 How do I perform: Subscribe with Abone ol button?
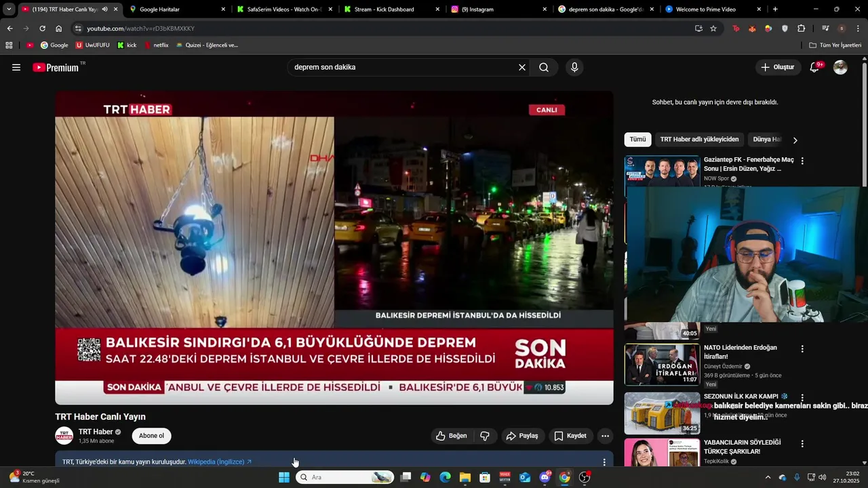pyautogui.click(x=151, y=436)
